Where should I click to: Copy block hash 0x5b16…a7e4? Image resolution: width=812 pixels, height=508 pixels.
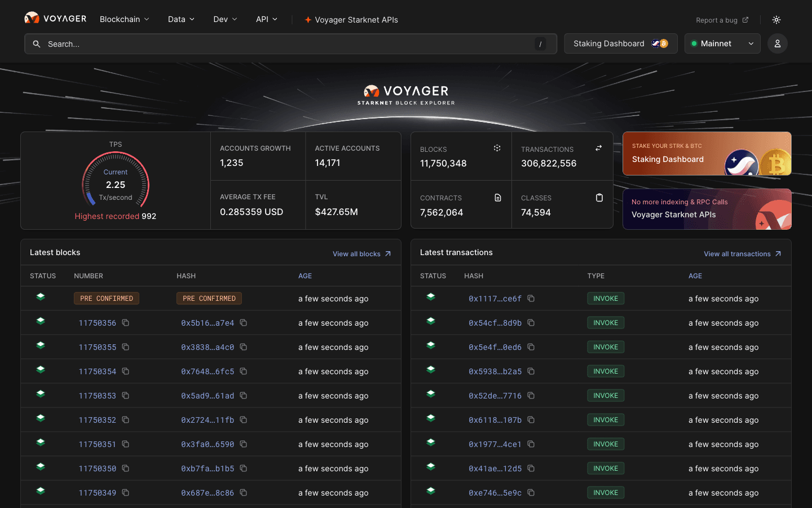coord(244,323)
